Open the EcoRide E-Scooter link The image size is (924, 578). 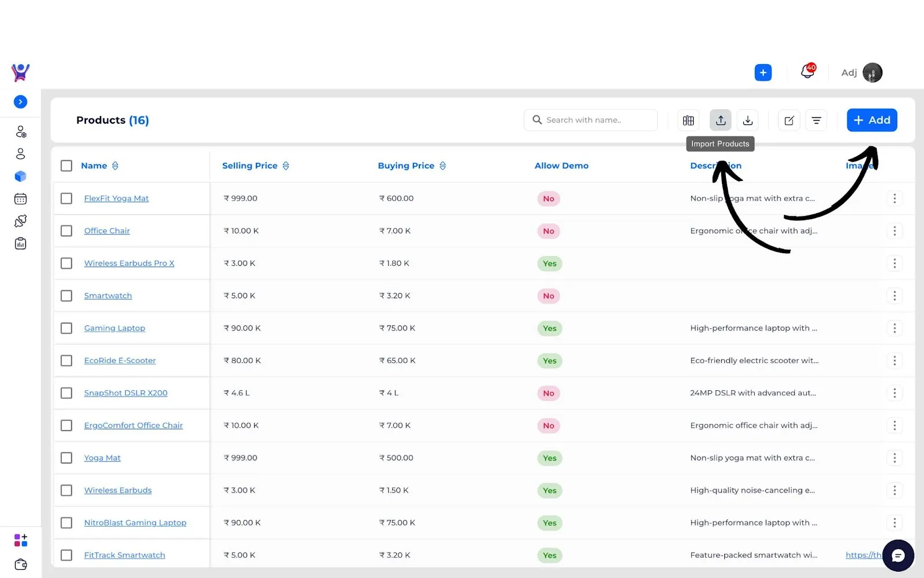point(120,361)
